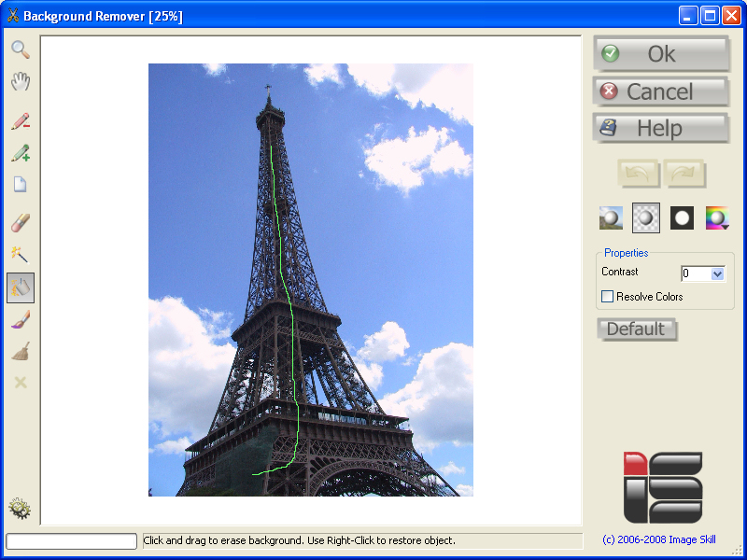Select the broom cleanup tool
Viewport: 747px width, 560px height.
pos(21,352)
